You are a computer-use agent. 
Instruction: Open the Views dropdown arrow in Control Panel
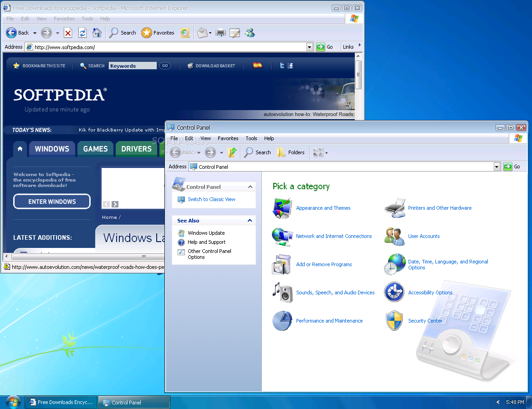[327, 153]
